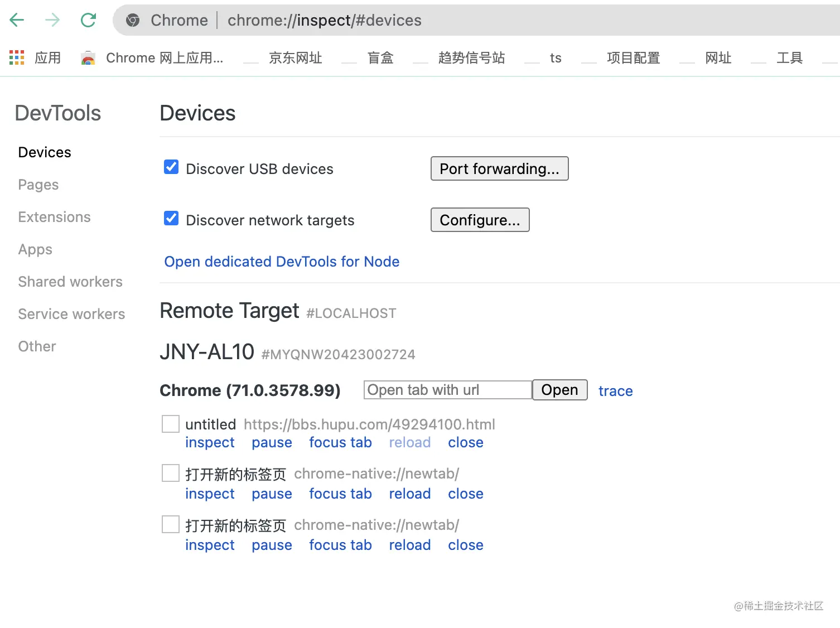Image resolution: width=840 pixels, height=628 pixels.
Task: Select Shared workers in sidebar
Action: 70,282
